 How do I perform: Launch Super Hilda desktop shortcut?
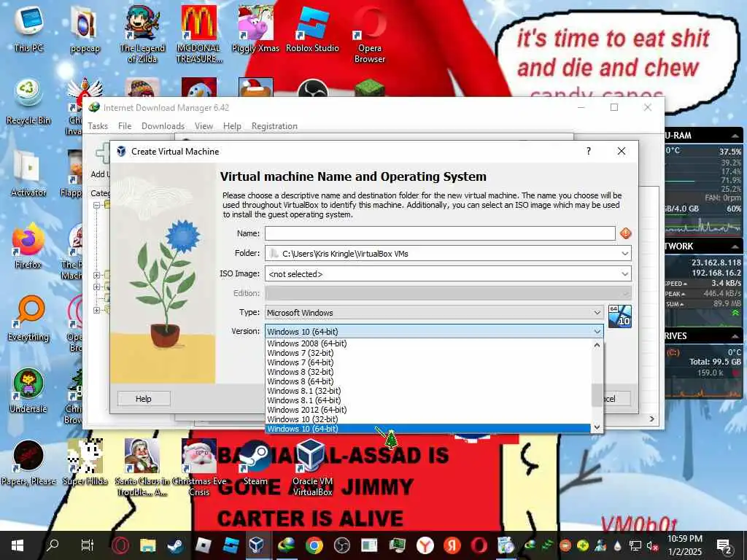pos(85,463)
